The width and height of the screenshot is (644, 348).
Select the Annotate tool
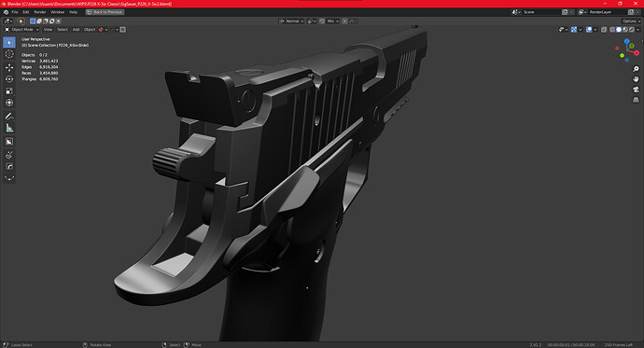(x=9, y=116)
